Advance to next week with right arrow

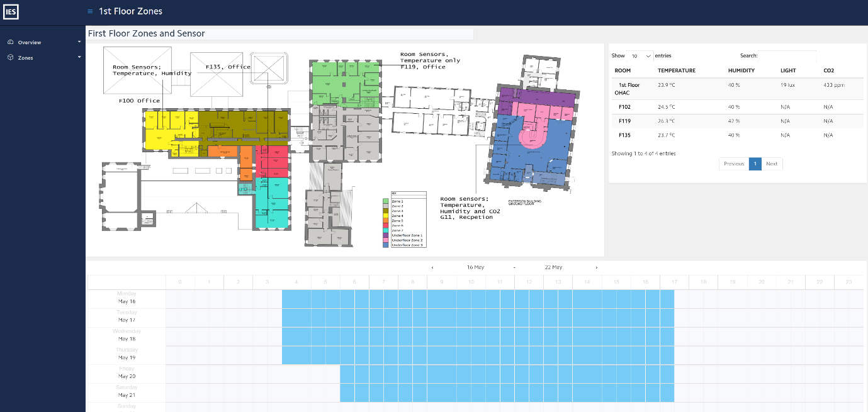[597, 267]
